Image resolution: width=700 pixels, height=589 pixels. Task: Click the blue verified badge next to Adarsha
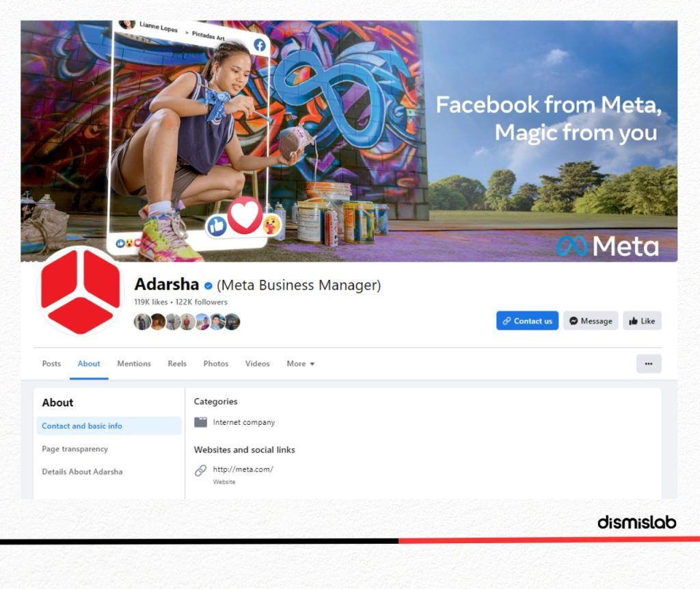pyautogui.click(x=208, y=285)
